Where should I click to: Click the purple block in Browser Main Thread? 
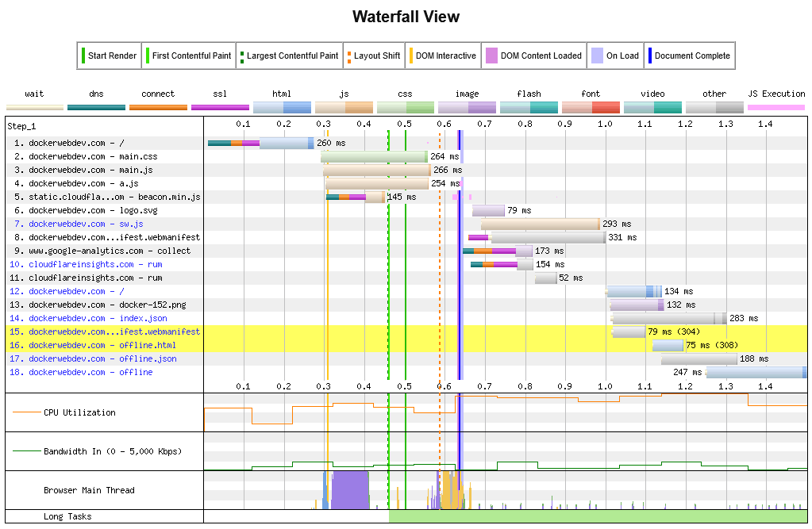(x=350, y=490)
